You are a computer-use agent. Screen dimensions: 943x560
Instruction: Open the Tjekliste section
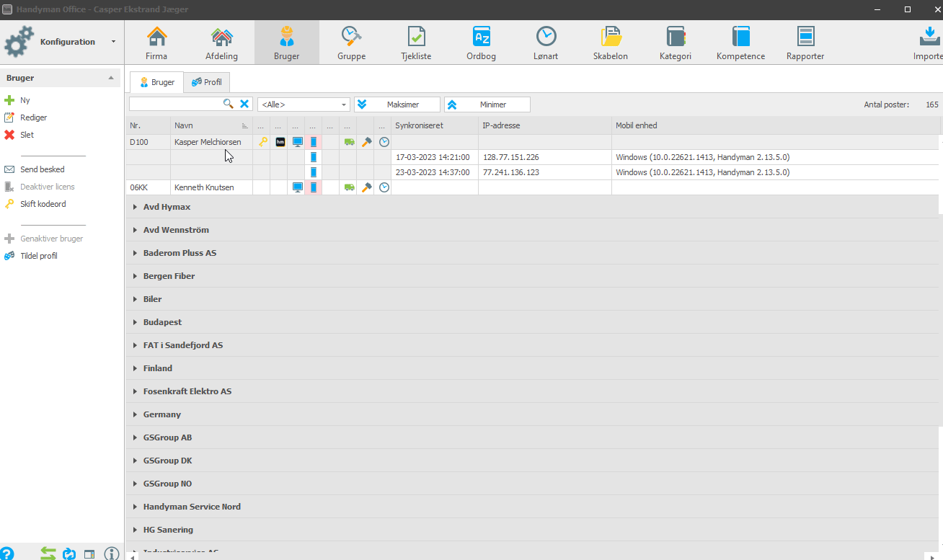pyautogui.click(x=416, y=43)
